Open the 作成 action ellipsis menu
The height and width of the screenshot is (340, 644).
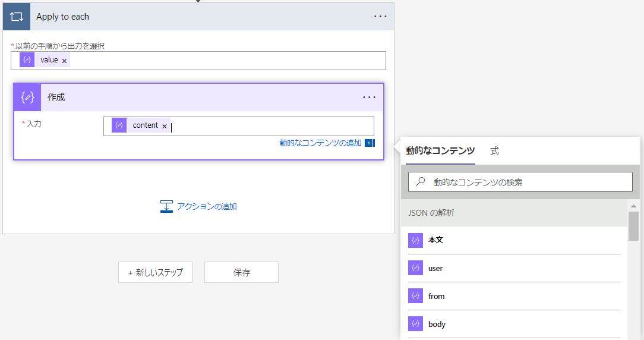click(369, 97)
